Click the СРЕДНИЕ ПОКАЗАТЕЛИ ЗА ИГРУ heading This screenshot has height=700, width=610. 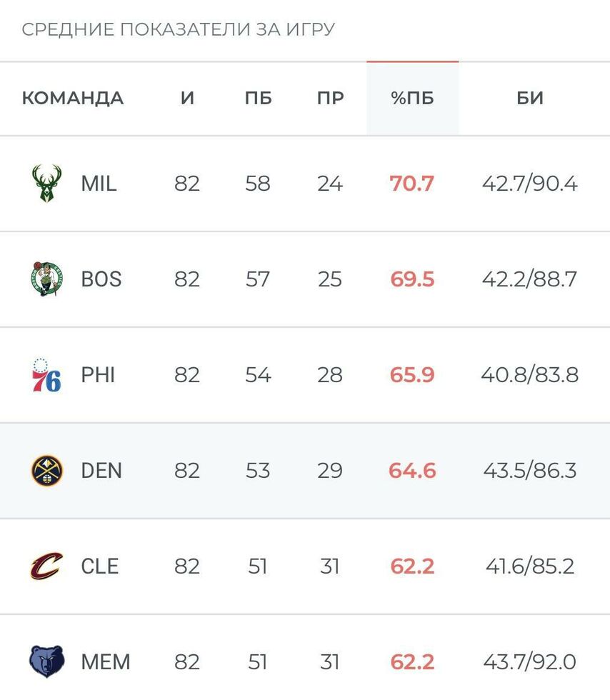click(x=179, y=30)
